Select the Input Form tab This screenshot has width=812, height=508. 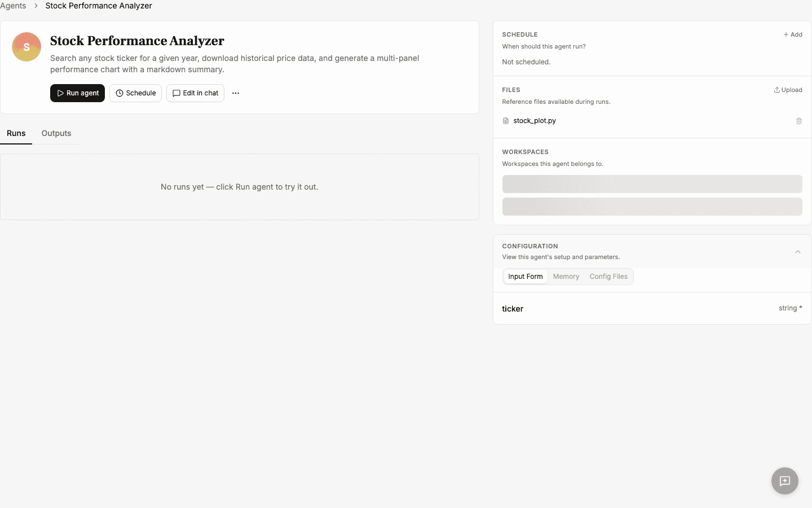coord(525,277)
